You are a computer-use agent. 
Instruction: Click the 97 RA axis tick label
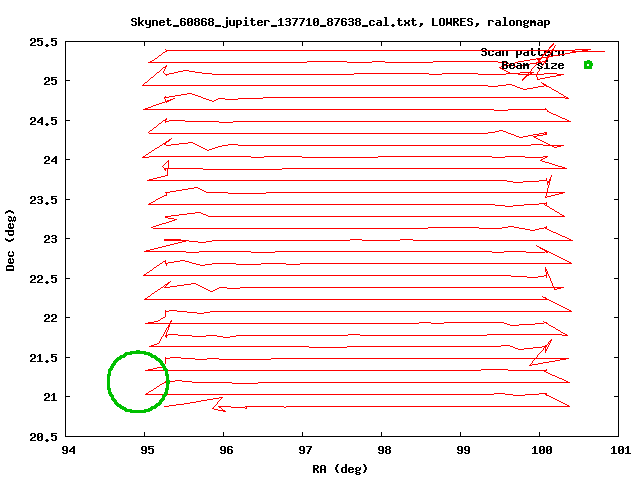[305, 450]
